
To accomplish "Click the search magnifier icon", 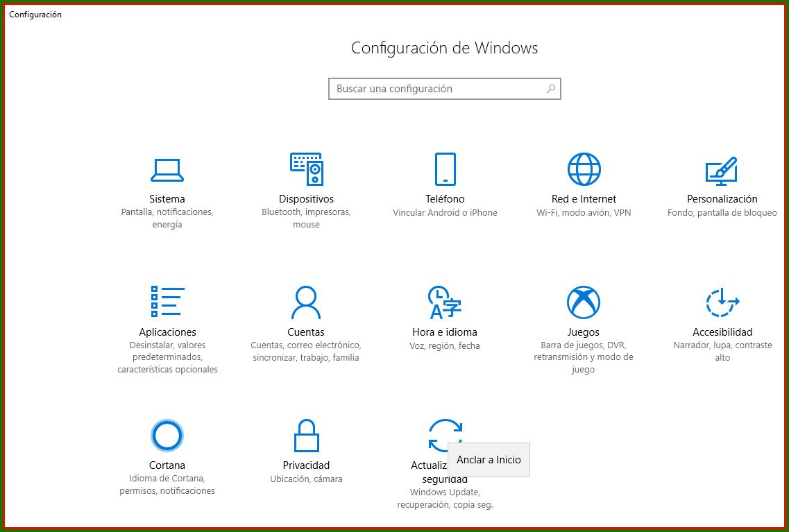I will tap(549, 89).
